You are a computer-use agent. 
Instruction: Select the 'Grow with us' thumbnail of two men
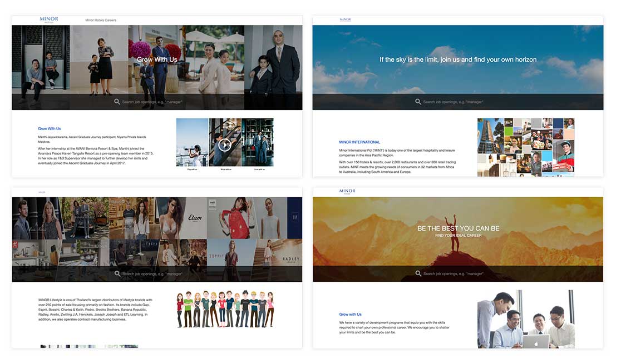tap(258, 143)
